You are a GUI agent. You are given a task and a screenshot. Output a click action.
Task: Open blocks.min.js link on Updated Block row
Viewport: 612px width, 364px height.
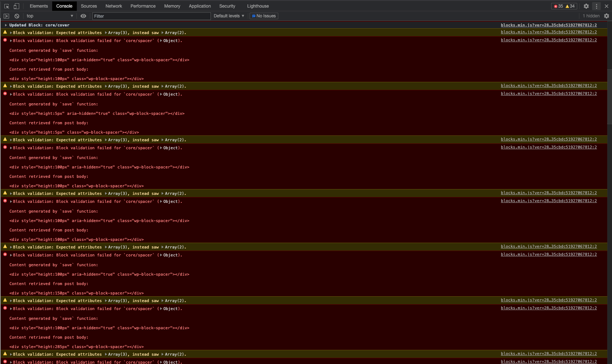(549, 25)
